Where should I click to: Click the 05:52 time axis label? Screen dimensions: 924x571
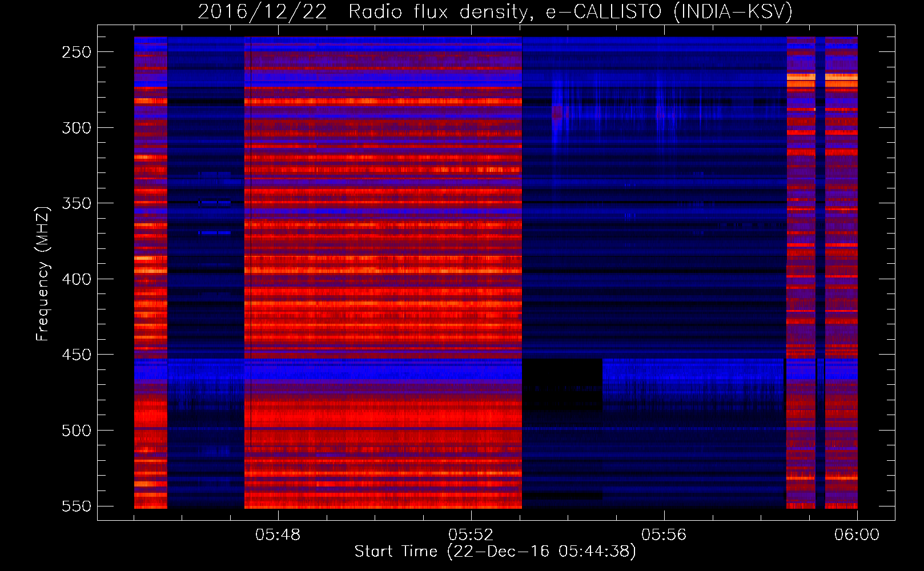471,535
